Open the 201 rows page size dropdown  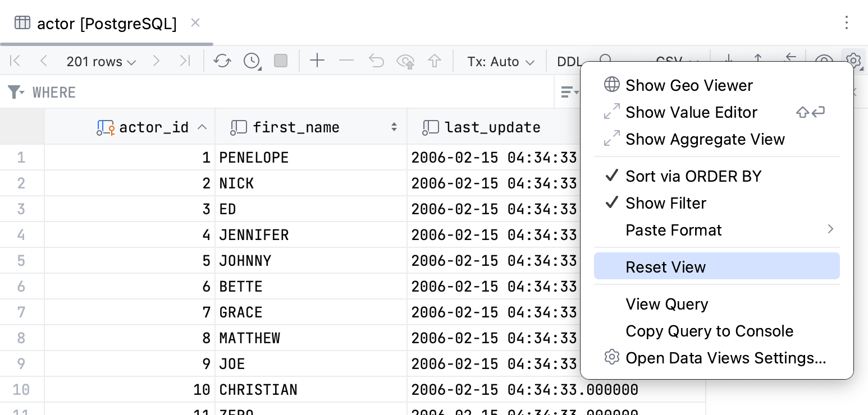click(101, 61)
